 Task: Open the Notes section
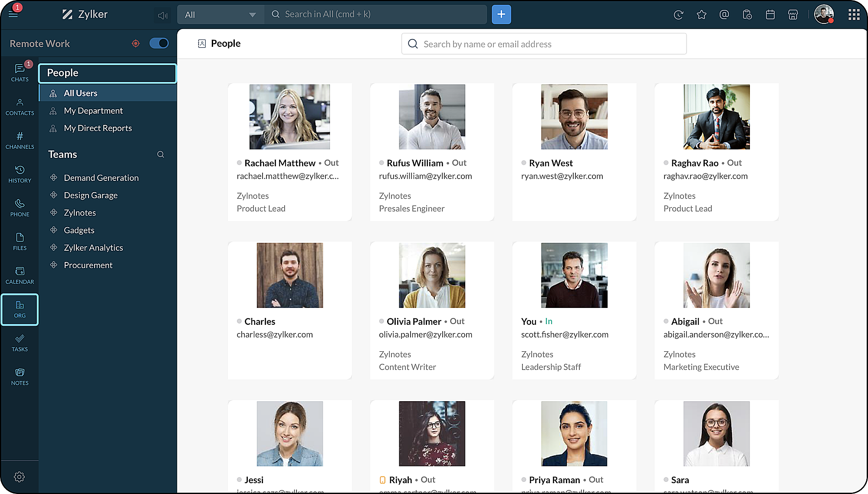click(x=20, y=376)
